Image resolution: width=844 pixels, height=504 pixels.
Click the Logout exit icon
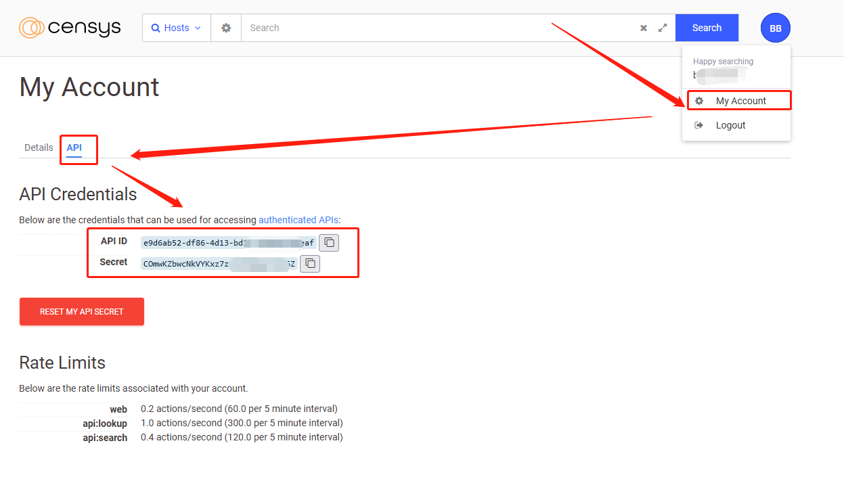[x=699, y=125]
